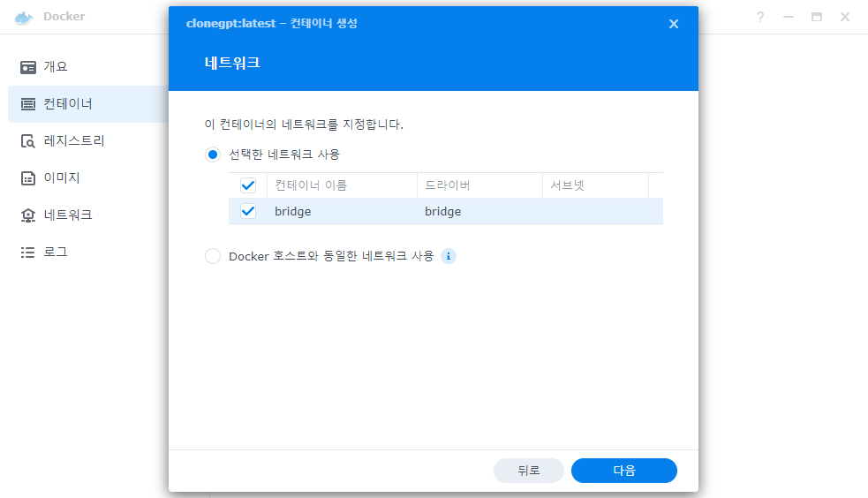
Task: Click the 개요 overview sidebar icon
Action: point(28,67)
